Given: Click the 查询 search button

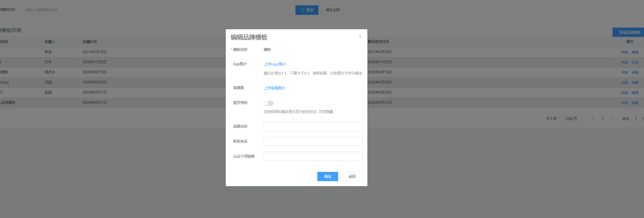Looking at the screenshot, I should [307, 10].
